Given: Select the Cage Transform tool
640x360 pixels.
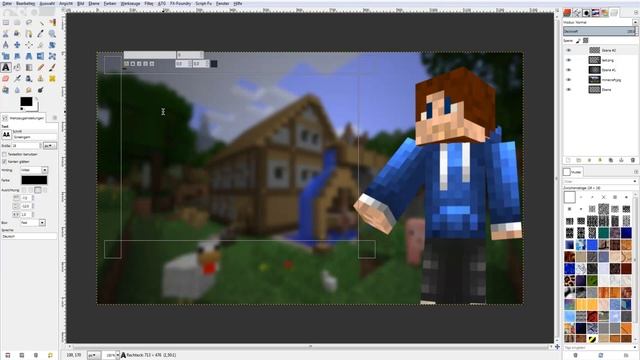Looking at the screenshot, I should pos(52,56).
